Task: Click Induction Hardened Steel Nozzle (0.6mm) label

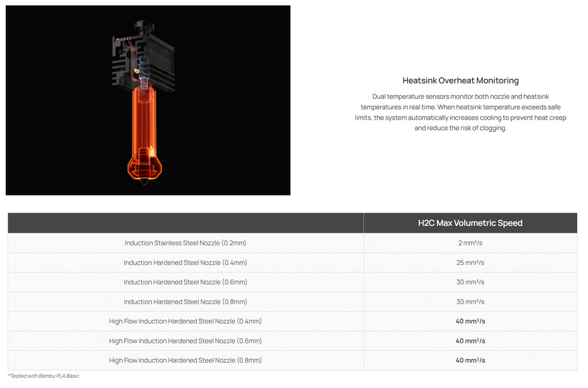Action: (185, 282)
